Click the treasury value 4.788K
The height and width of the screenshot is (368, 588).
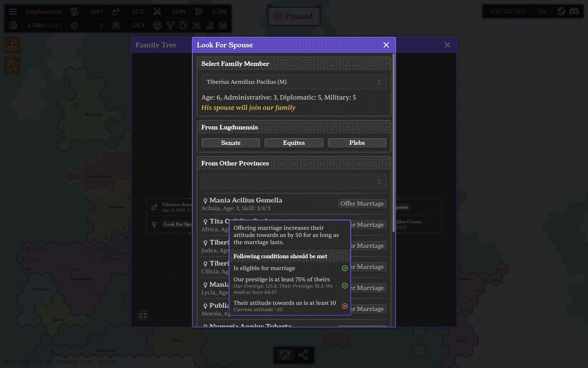coord(36,25)
